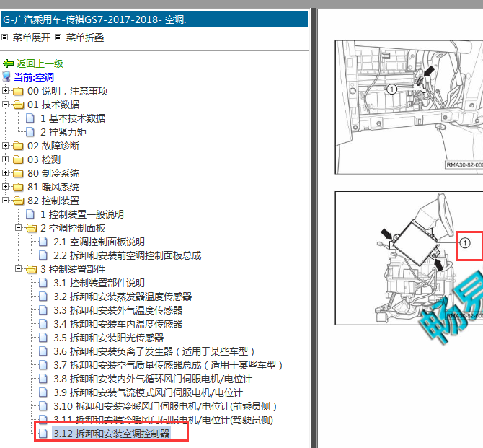Click the folder icon of 80 制冷系统
The height and width of the screenshot is (448, 483).
click(18, 173)
